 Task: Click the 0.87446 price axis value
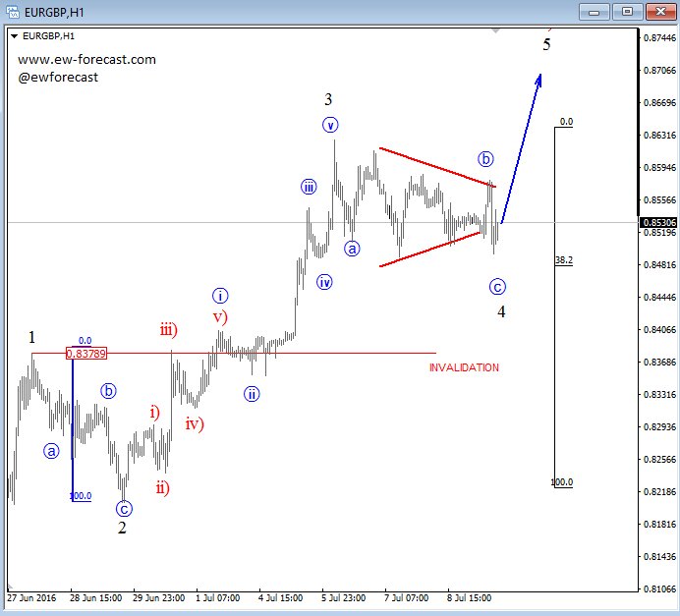coord(659,37)
